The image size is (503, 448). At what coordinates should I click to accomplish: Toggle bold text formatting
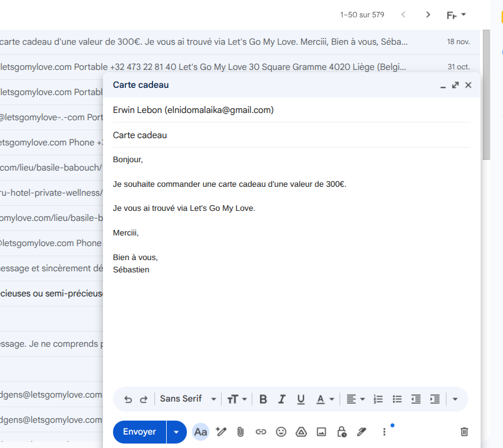(x=263, y=399)
